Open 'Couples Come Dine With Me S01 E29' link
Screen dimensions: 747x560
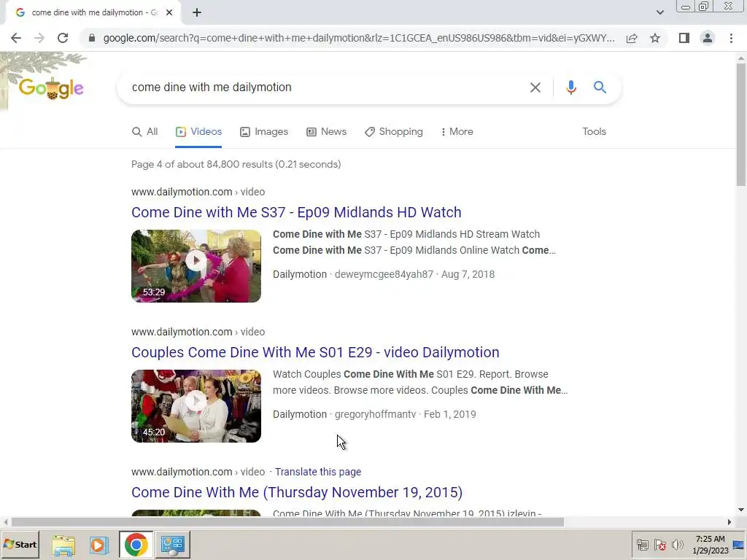click(315, 352)
